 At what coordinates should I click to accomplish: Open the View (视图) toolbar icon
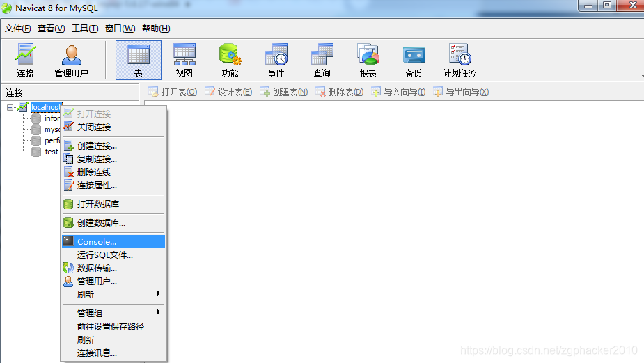[x=184, y=60]
